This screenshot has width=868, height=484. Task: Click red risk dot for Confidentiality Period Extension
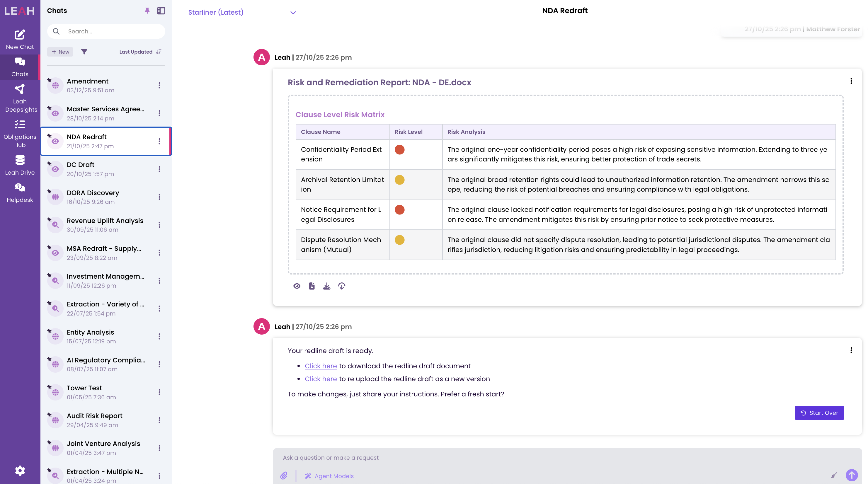(399, 149)
